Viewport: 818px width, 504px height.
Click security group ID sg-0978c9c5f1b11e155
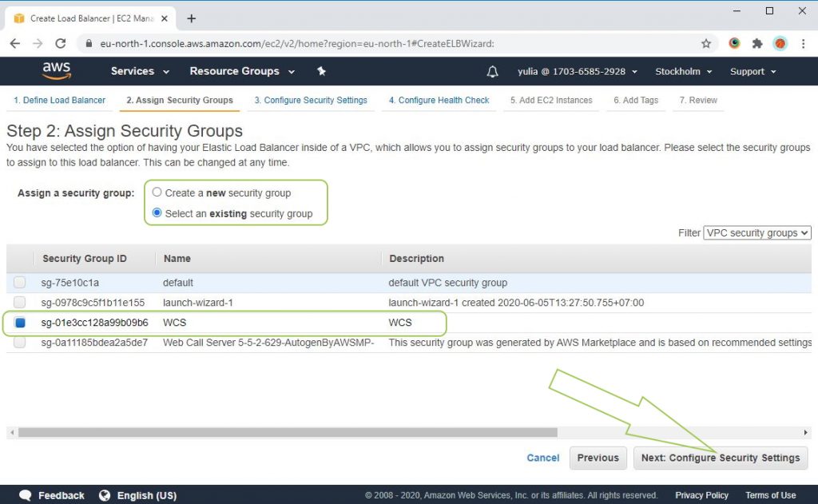click(x=93, y=302)
